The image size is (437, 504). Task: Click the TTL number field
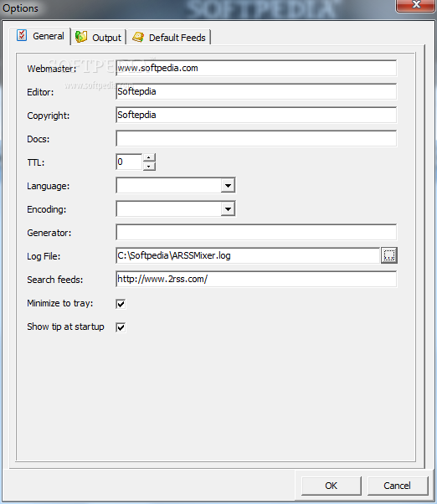(x=129, y=162)
